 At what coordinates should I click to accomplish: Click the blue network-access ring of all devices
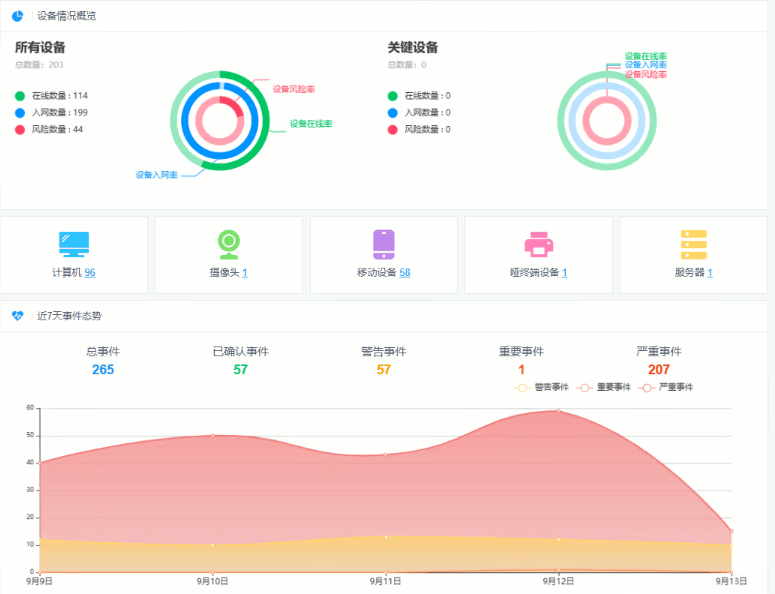pos(185,121)
